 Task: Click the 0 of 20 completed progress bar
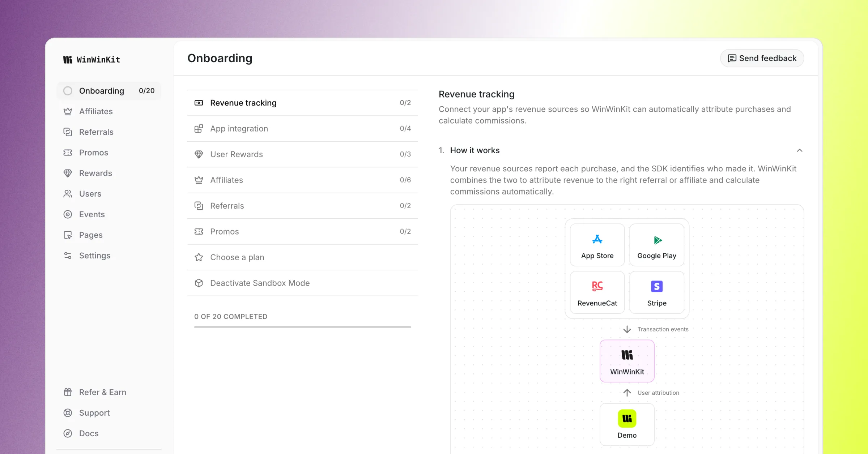(302, 327)
